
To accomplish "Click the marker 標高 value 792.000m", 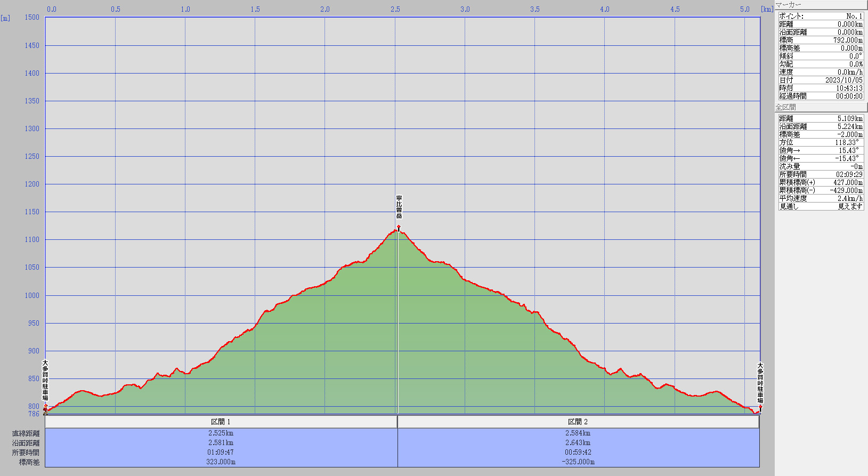I will pos(848,40).
